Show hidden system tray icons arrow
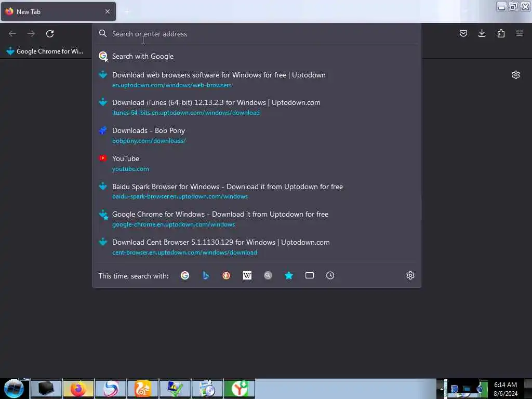 [x=442, y=389]
